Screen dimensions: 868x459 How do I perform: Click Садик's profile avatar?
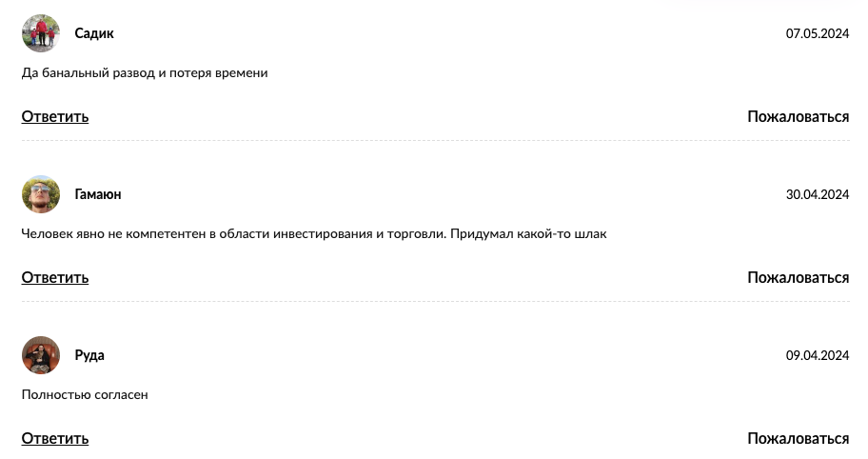[x=41, y=33]
